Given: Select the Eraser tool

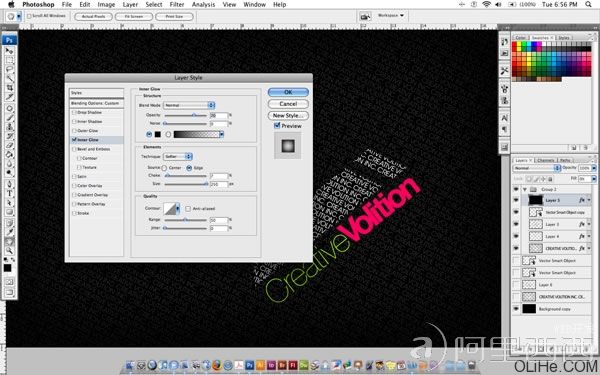Looking at the screenshot, I should click(x=9, y=145).
